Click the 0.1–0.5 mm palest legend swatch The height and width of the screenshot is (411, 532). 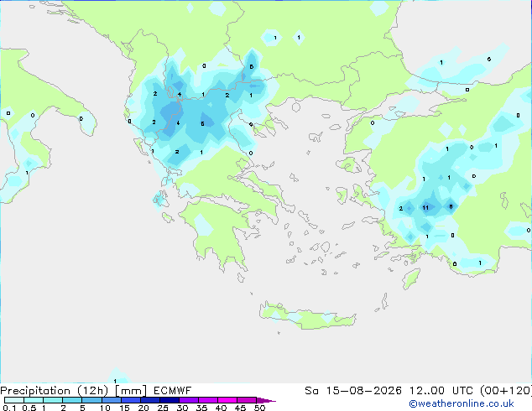click(14, 400)
